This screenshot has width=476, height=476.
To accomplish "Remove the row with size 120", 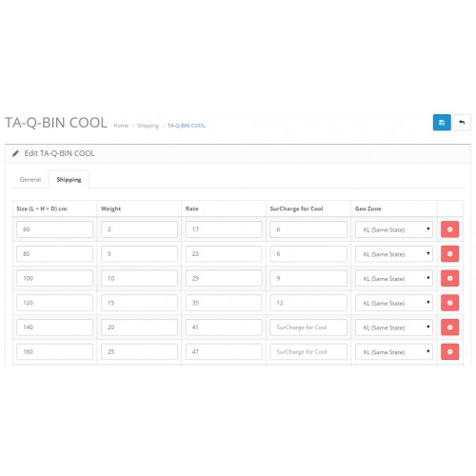I will pos(449,303).
